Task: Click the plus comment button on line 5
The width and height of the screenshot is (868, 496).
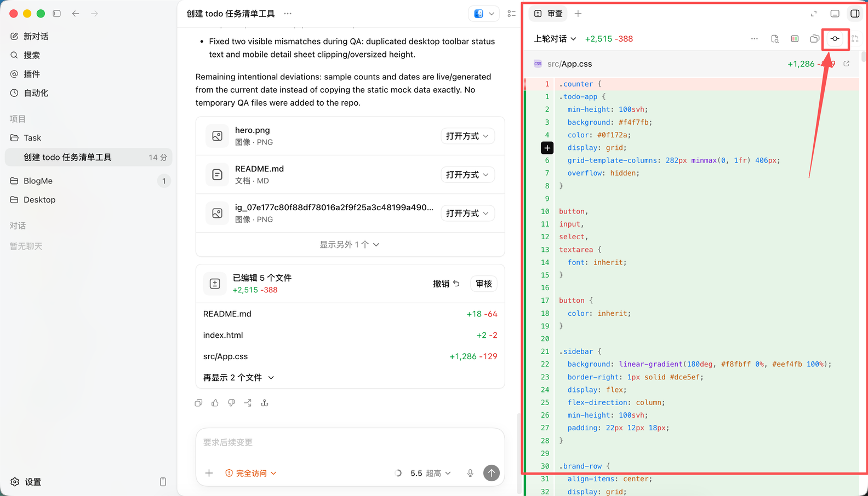Action: tap(547, 148)
